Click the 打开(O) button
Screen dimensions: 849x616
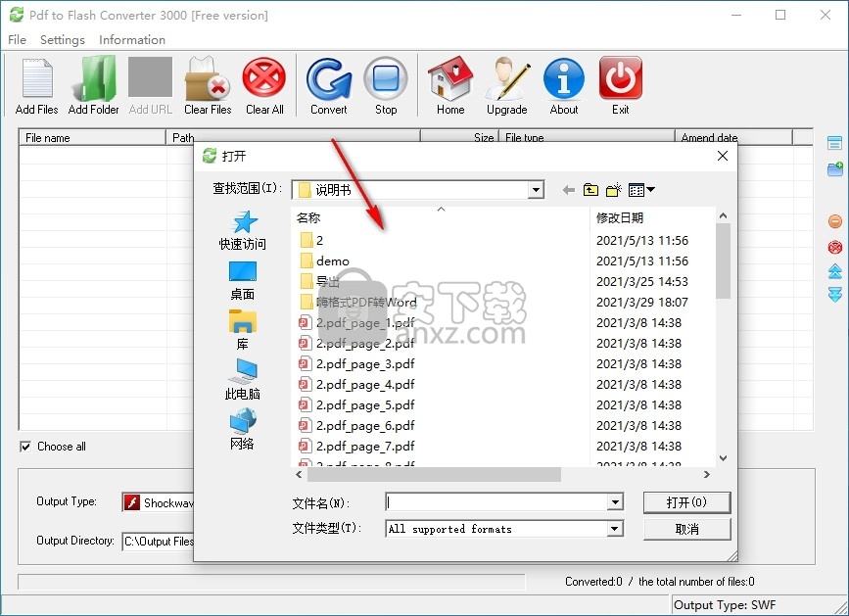click(x=686, y=502)
